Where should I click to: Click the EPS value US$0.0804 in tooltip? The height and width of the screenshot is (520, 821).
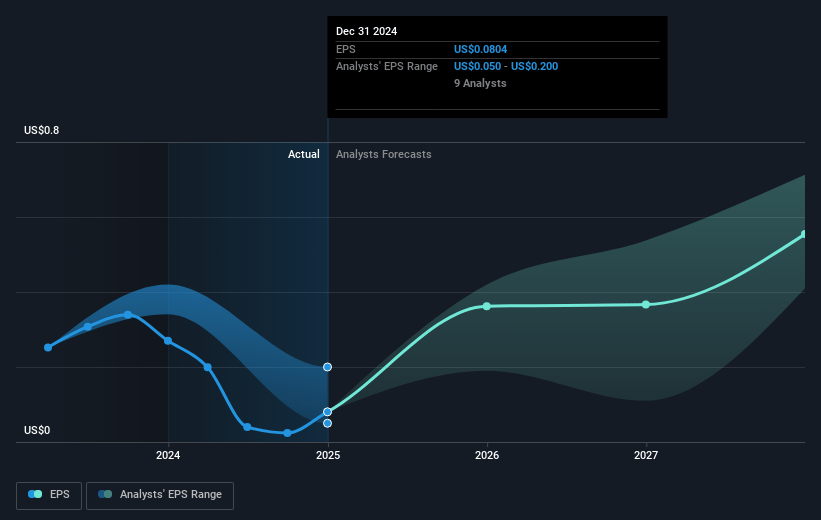point(480,49)
